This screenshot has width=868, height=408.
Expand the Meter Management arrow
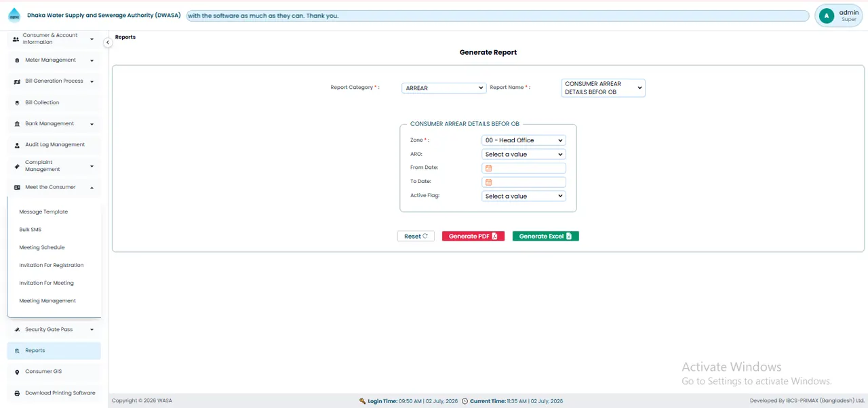pos(92,60)
